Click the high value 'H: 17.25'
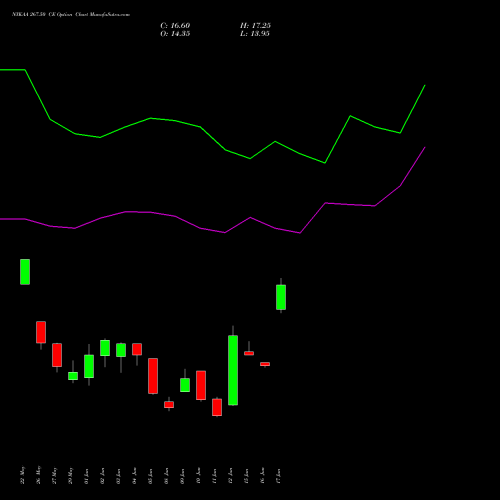 coord(255,25)
